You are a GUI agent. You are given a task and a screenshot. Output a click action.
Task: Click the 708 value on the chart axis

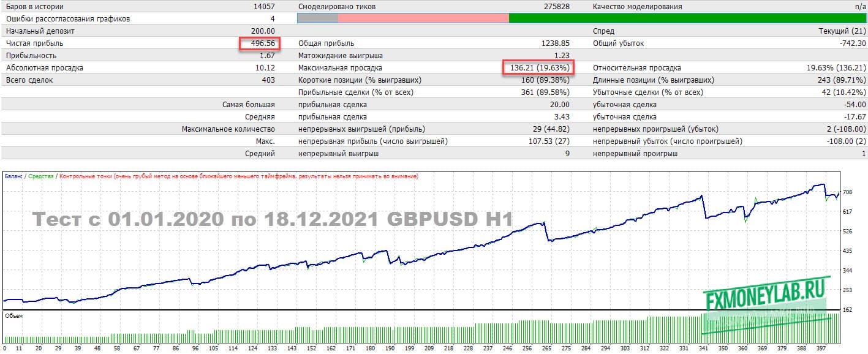[848, 192]
